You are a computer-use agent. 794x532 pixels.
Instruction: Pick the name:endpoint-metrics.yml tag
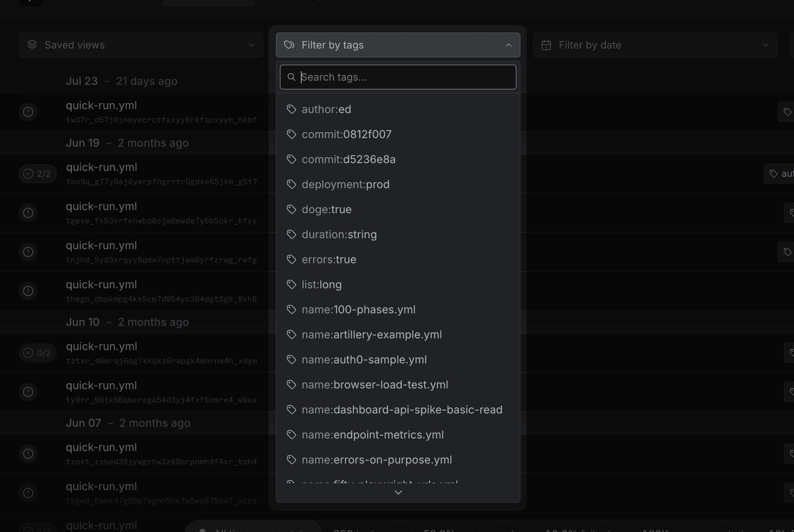coord(398,435)
